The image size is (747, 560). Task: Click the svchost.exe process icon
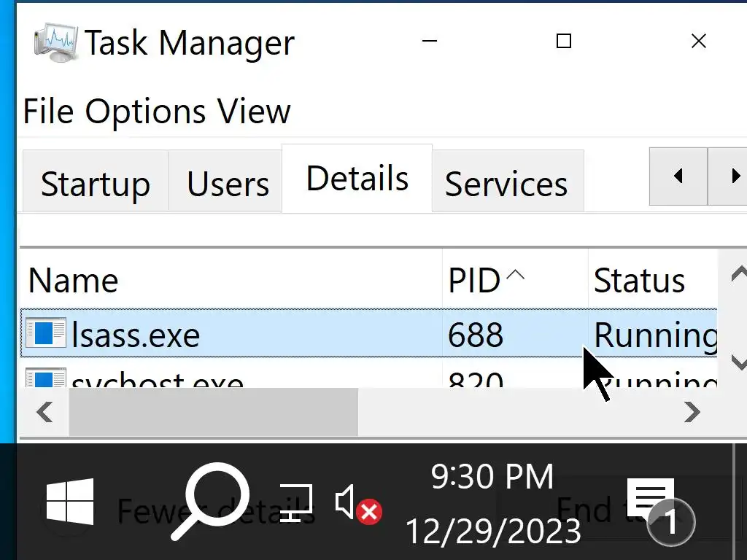click(45, 380)
